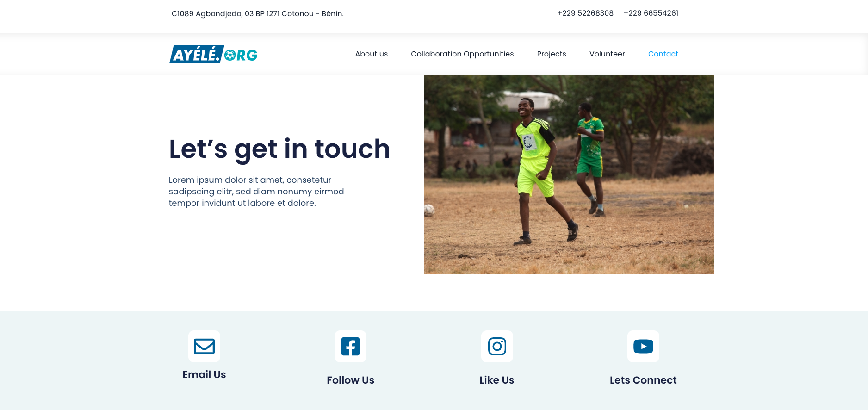Viewport: 868px width, 416px height.
Task: Click the Email Us label
Action: coord(204,375)
